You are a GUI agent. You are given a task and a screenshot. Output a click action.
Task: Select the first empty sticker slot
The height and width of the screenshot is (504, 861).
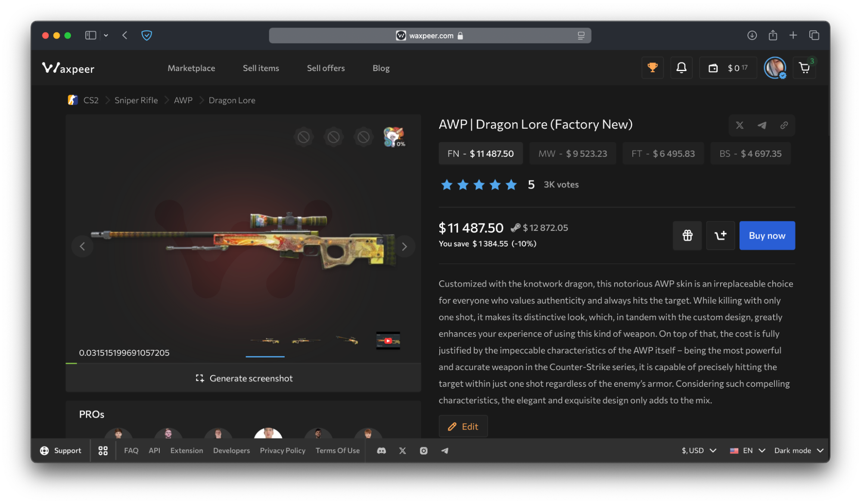pyautogui.click(x=304, y=137)
